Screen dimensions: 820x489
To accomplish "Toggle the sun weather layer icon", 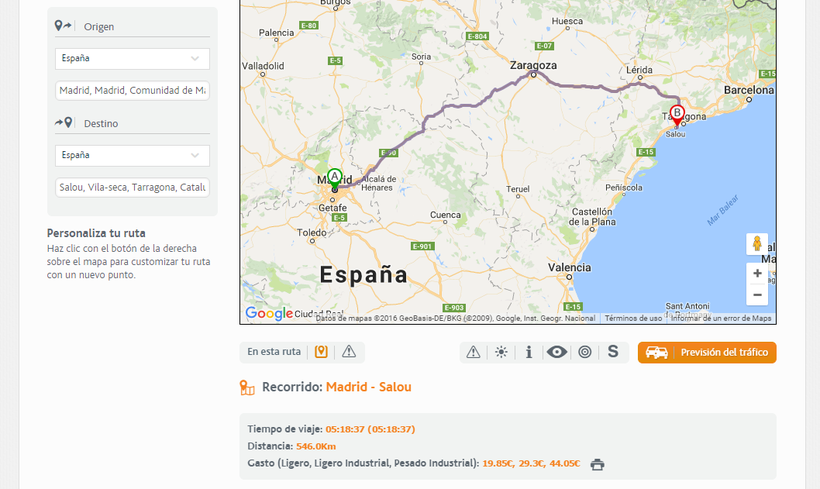I will click(501, 352).
